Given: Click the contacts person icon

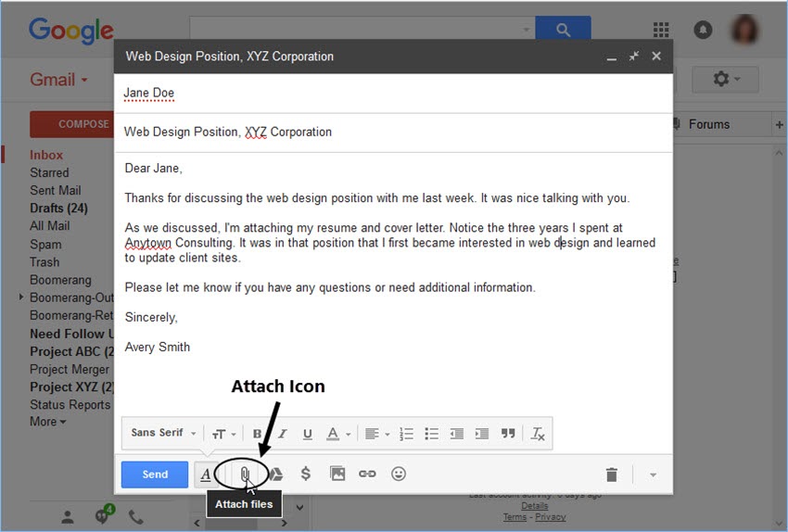Looking at the screenshot, I should pos(68,517).
